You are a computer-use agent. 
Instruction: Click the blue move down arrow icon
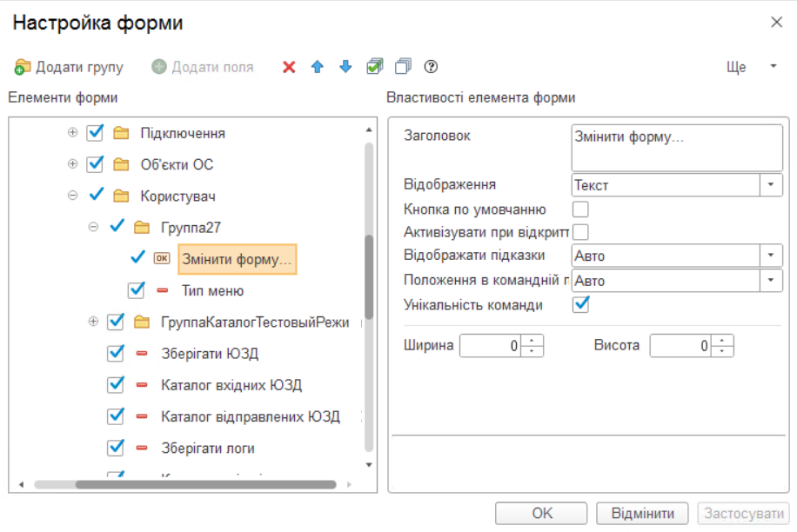pos(345,66)
